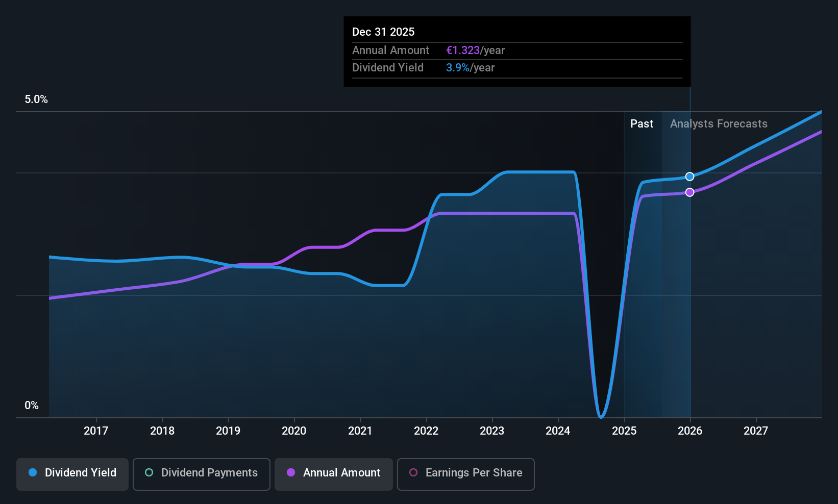Click the 2021 x-axis label

(360, 431)
